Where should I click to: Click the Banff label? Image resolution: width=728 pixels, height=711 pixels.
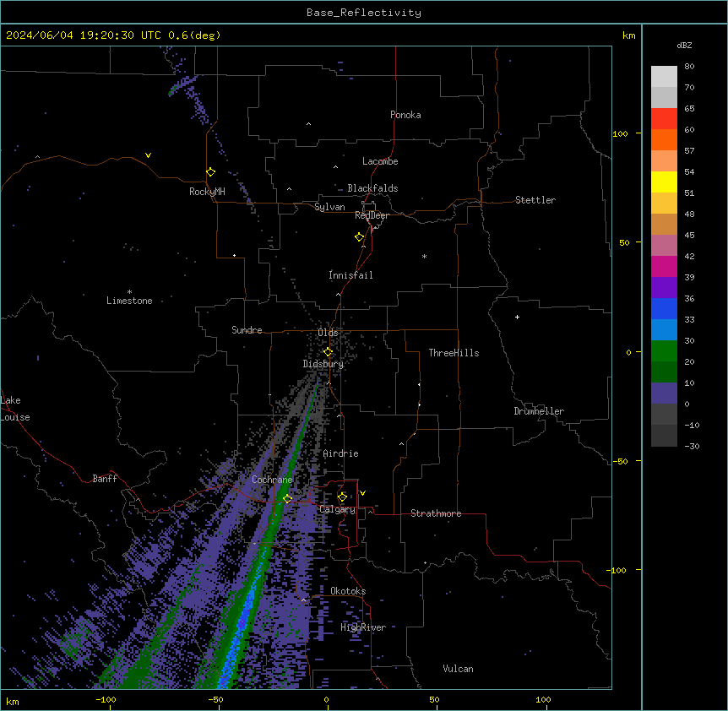point(105,479)
